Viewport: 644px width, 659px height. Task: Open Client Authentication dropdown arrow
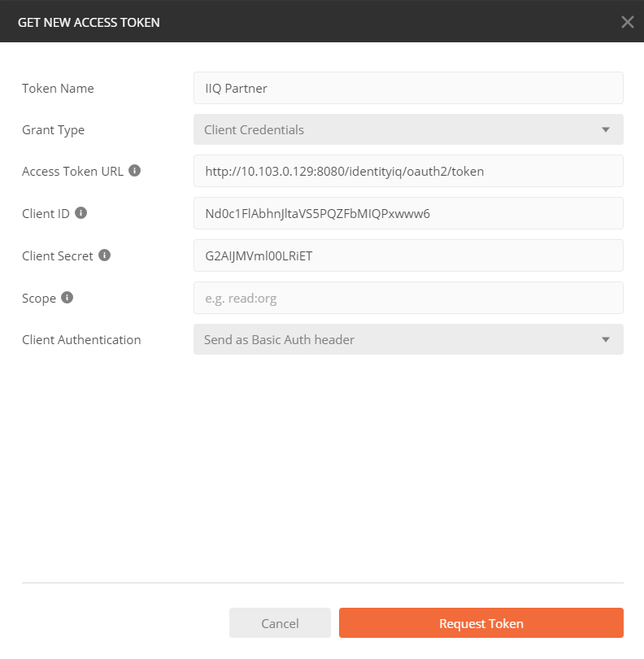pyautogui.click(x=605, y=340)
